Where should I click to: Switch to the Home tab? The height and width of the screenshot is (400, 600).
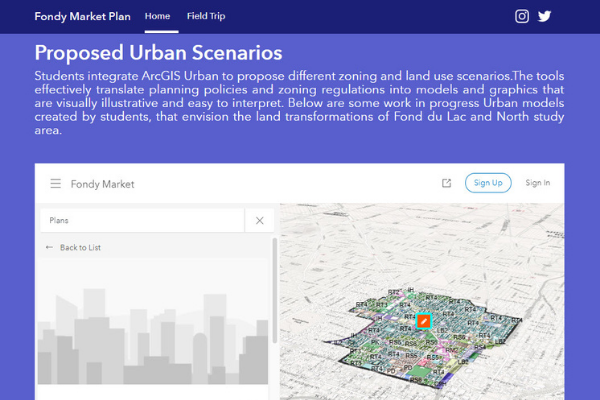(157, 16)
